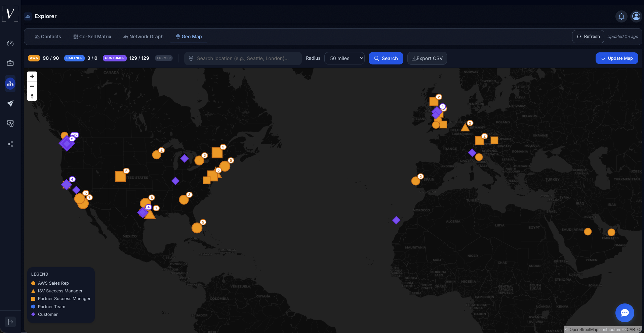The width and height of the screenshot is (644, 333).
Task: Toggle the PARTNER filter chip
Action: click(74, 58)
